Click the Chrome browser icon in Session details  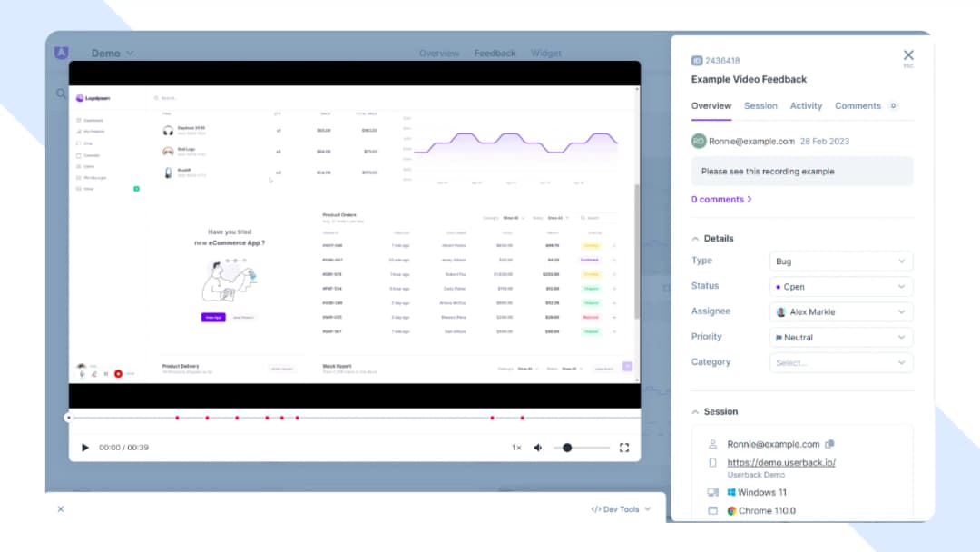tap(731, 510)
